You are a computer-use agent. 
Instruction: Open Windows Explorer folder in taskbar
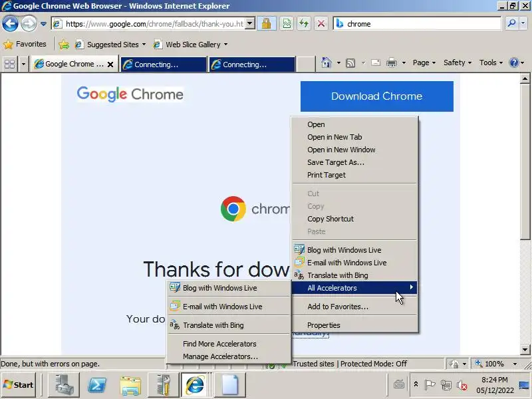click(x=130, y=385)
